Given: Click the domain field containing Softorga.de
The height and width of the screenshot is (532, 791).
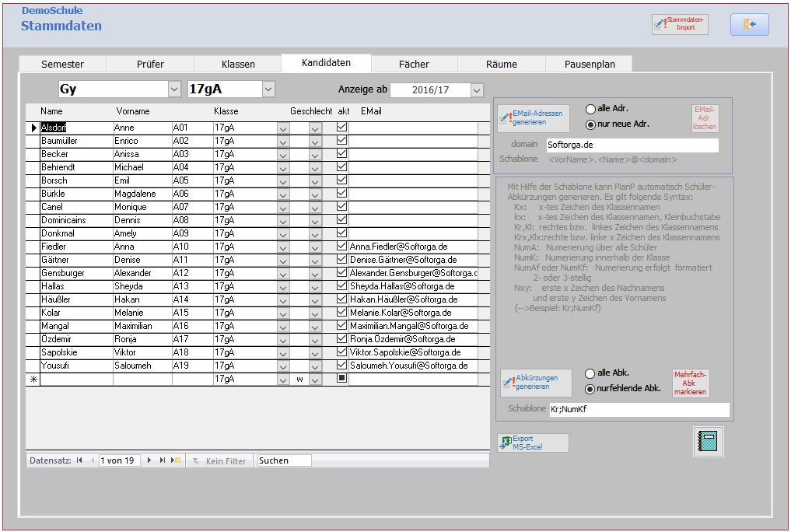Looking at the screenshot, I should click(631, 145).
